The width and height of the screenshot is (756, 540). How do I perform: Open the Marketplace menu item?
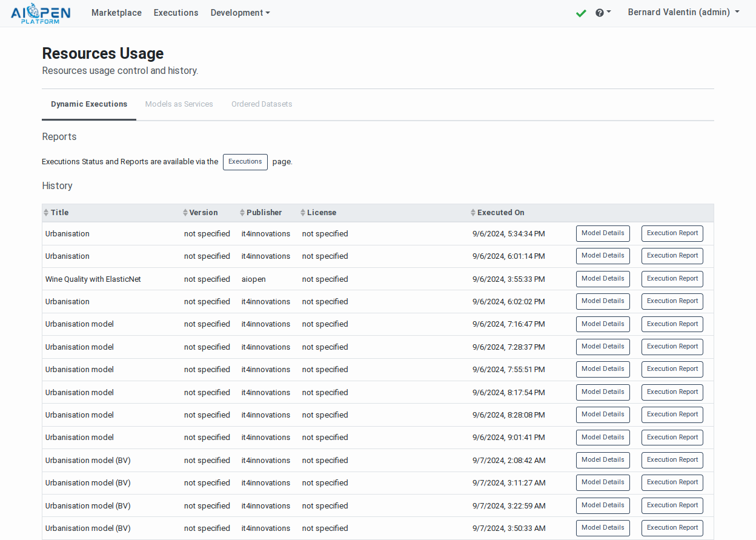click(x=116, y=13)
